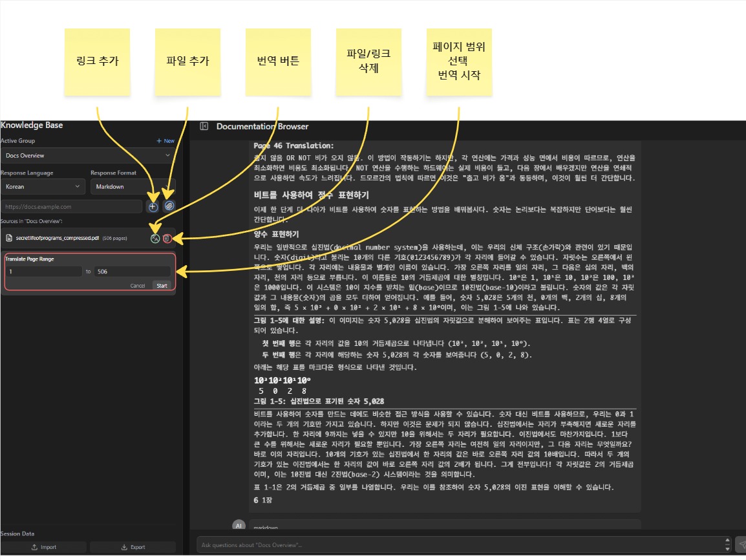Click the 파일/링크 삭제 sticky note
The image size is (746, 560).
[x=368, y=62]
